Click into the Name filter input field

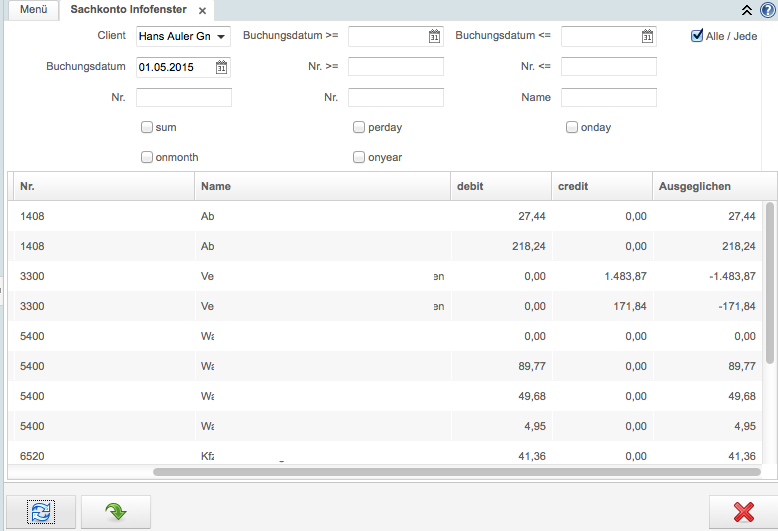pos(608,97)
